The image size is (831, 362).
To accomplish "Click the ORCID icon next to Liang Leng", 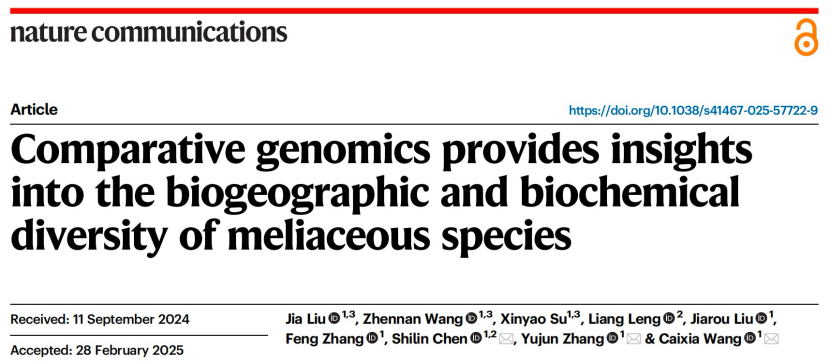I will click(x=669, y=319).
